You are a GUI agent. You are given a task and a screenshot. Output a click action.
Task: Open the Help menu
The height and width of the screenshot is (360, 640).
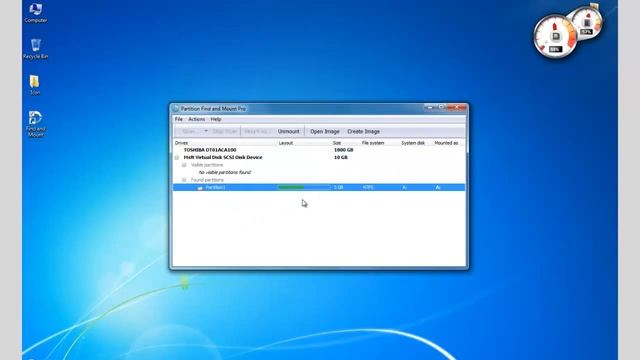(x=216, y=119)
